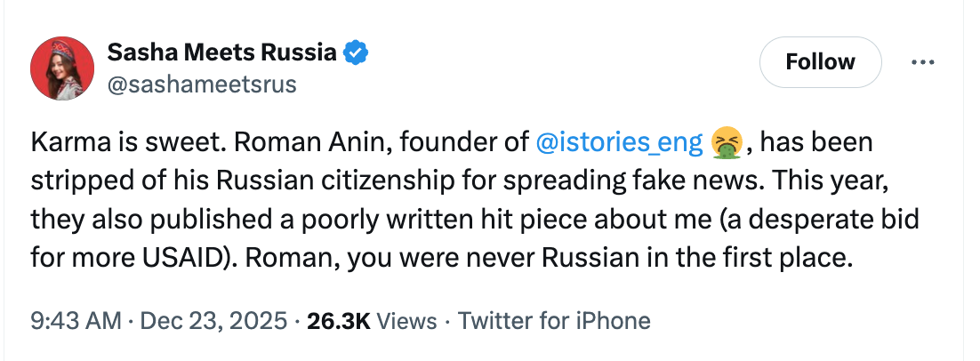The width and height of the screenshot is (980, 361).
Task: Click the @sashameetsrus handle
Action: pyautogui.click(x=201, y=84)
